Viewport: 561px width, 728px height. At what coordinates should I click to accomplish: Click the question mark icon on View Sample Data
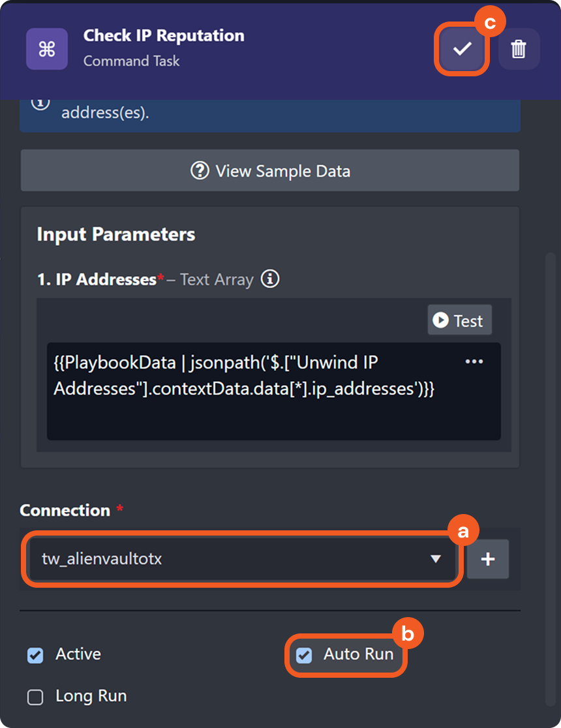[200, 171]
